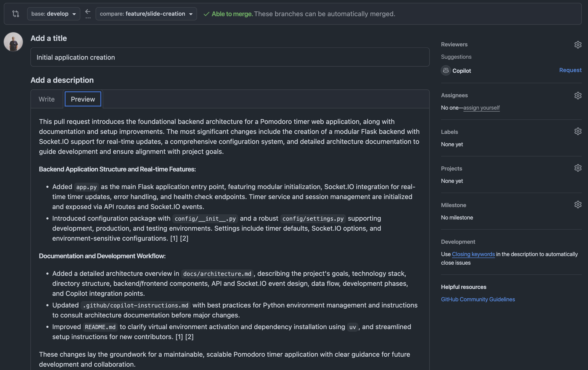Open Reviewers settings gear
Image resolution: width=588 pixels, height=370 pixels.
(x=578, y=45)
